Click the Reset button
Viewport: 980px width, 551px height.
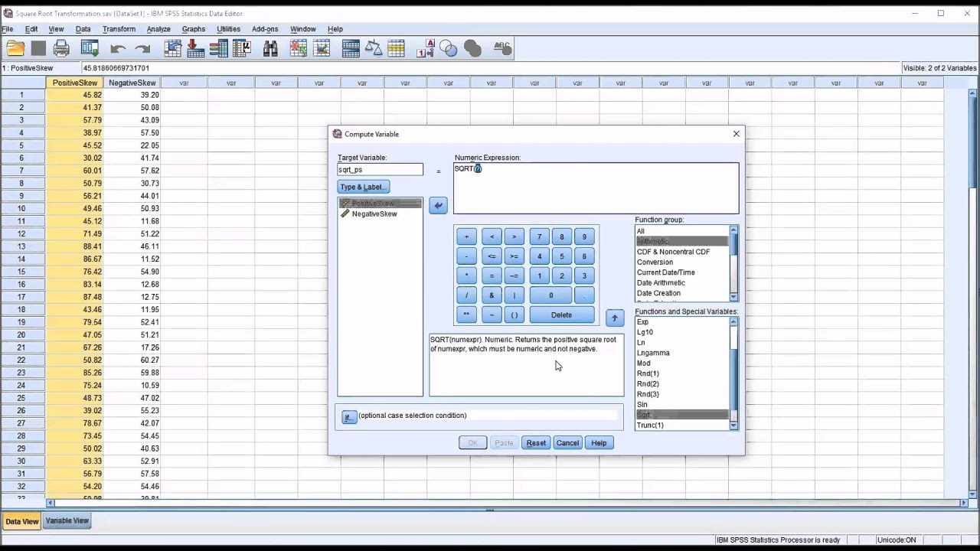pyautogui.click(x=536, y=443)
